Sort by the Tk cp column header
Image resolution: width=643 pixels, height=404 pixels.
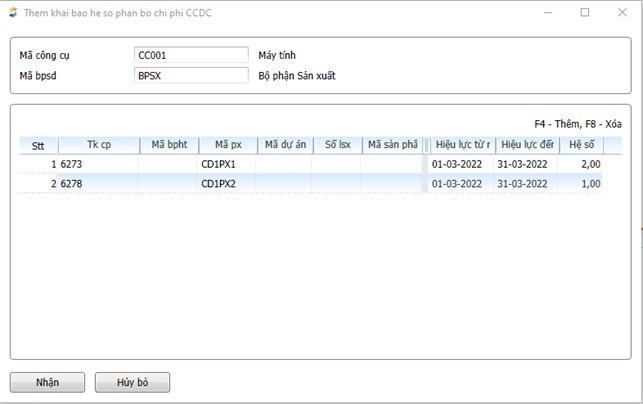click(x=98, y=145)
